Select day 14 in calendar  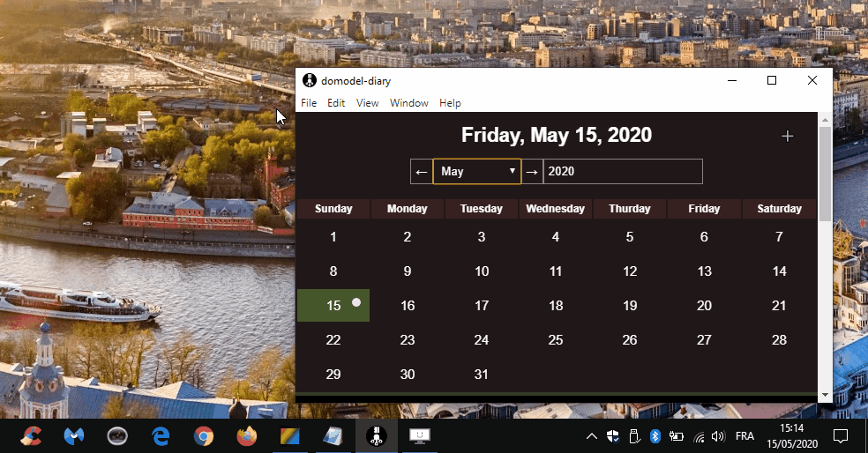click(779, 271)
